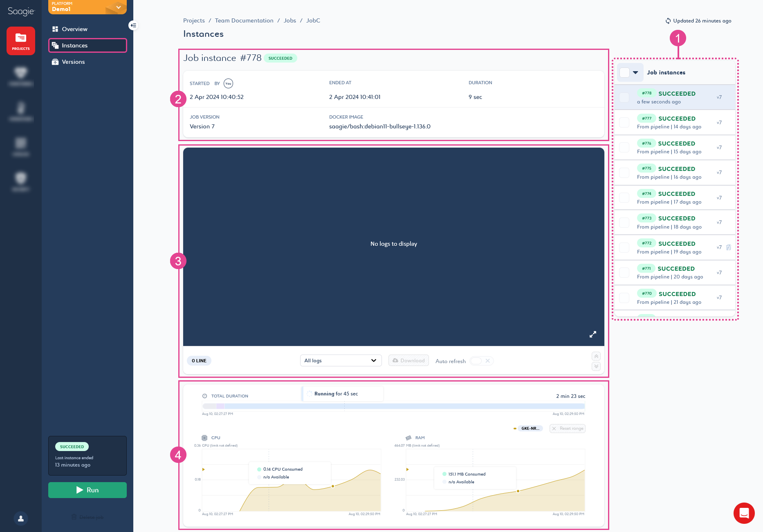Go to JobC in the breadcrumb
The height and width of the screenshot is (532, 763).
click(313, 20)
